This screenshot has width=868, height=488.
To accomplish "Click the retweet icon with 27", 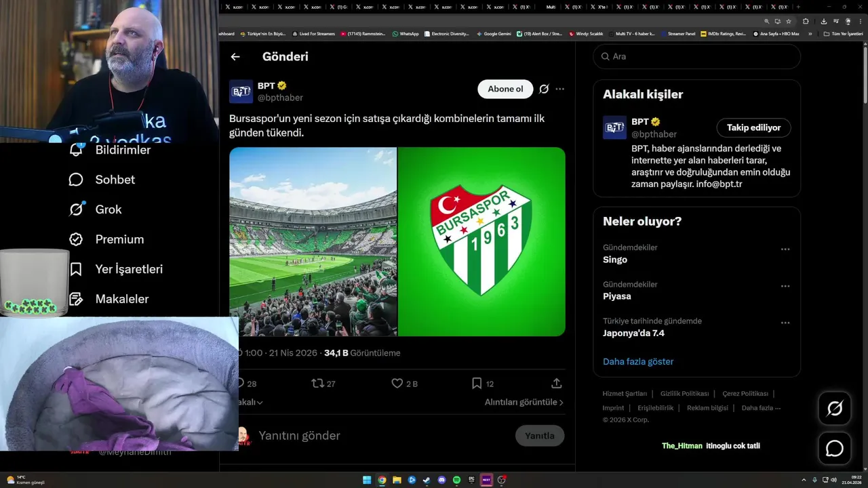I will [x=317, y=384].
